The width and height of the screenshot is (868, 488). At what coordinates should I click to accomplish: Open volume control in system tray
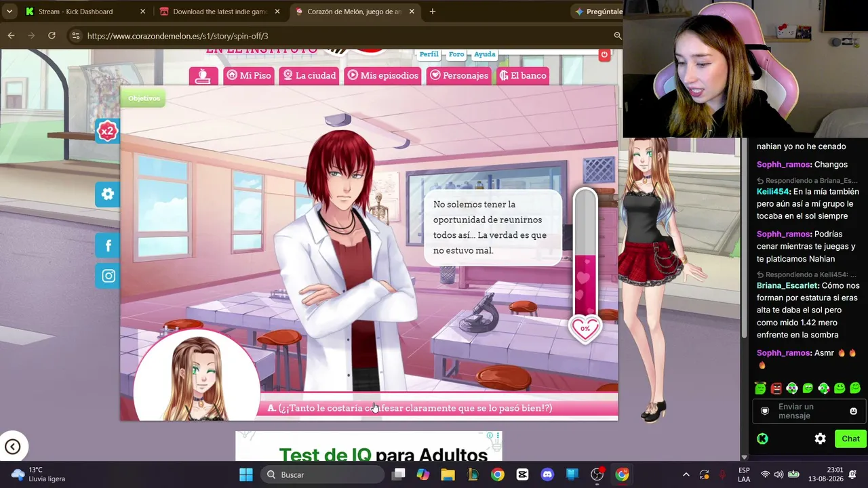(x=778, y=474)
